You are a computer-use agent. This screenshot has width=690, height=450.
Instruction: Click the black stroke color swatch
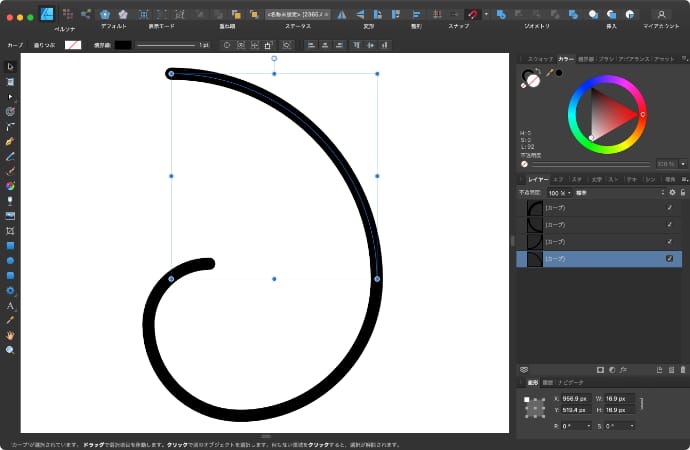(123, 45)
